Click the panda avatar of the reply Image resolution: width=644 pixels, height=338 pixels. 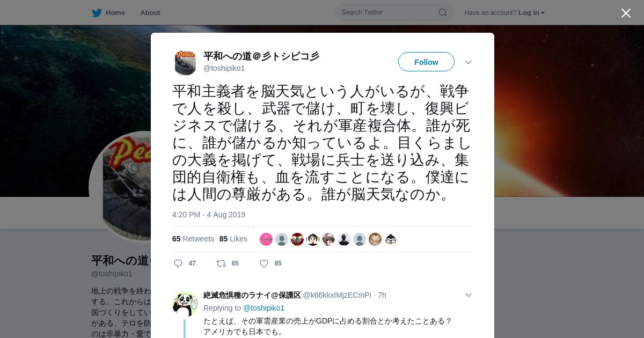point(185,304)
